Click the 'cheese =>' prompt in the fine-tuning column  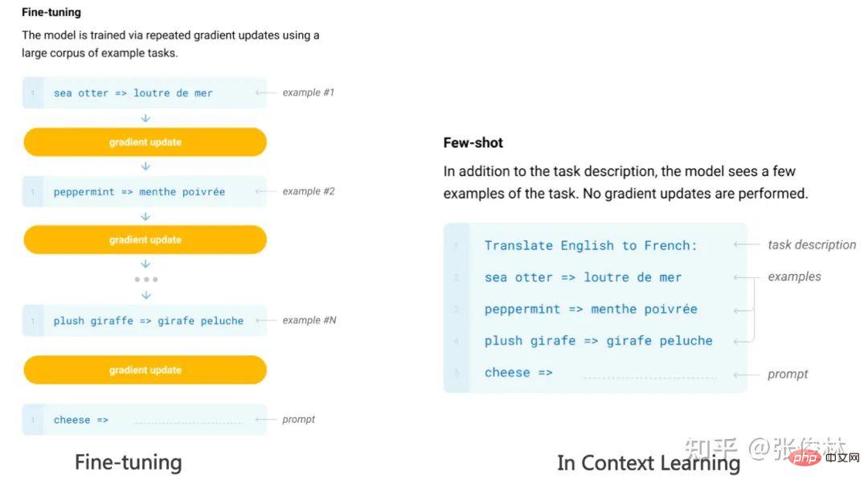pos(80,420)
